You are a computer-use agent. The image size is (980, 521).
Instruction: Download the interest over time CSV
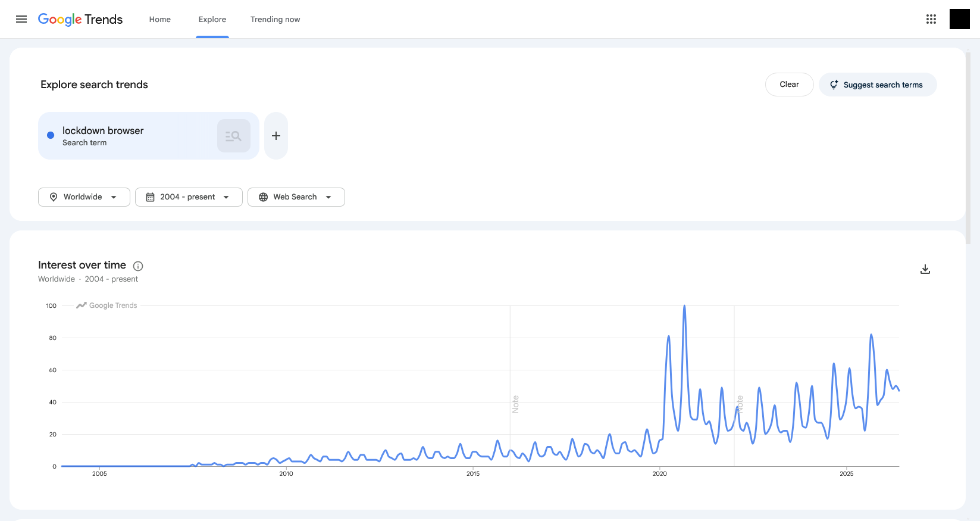tap(925, 269)
